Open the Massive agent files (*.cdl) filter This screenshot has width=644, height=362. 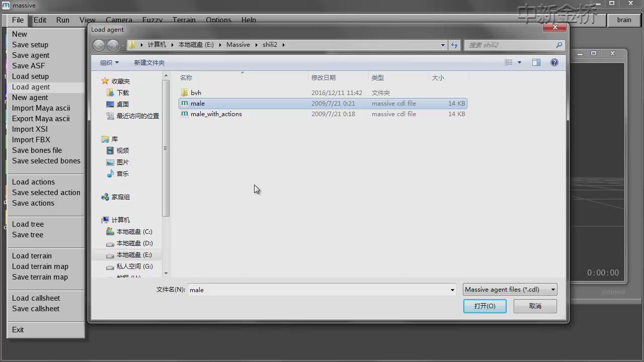point(510,289)
